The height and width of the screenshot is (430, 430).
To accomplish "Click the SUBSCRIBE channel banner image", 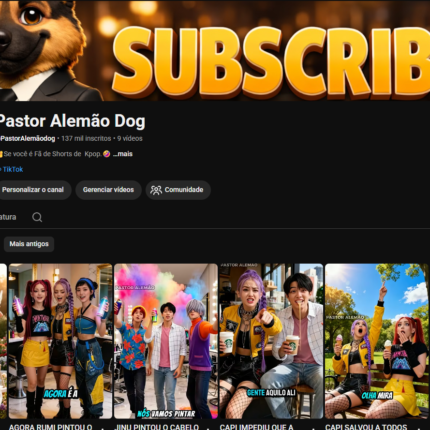I will [x=215, y=50].
